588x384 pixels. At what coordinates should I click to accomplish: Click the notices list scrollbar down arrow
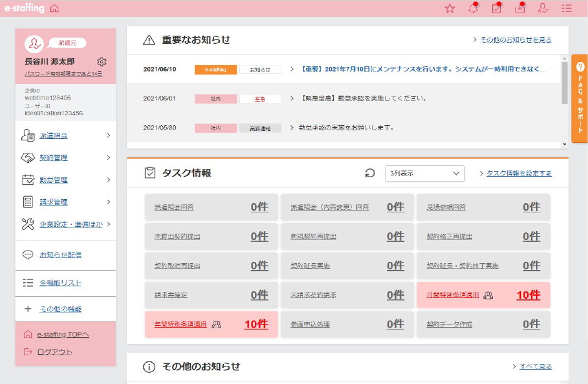point(565,144)
